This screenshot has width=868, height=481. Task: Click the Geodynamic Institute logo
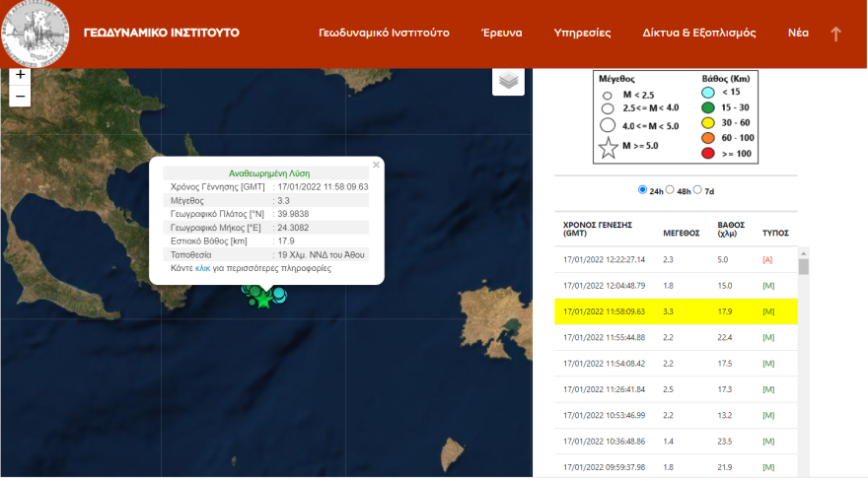[35, 32]
